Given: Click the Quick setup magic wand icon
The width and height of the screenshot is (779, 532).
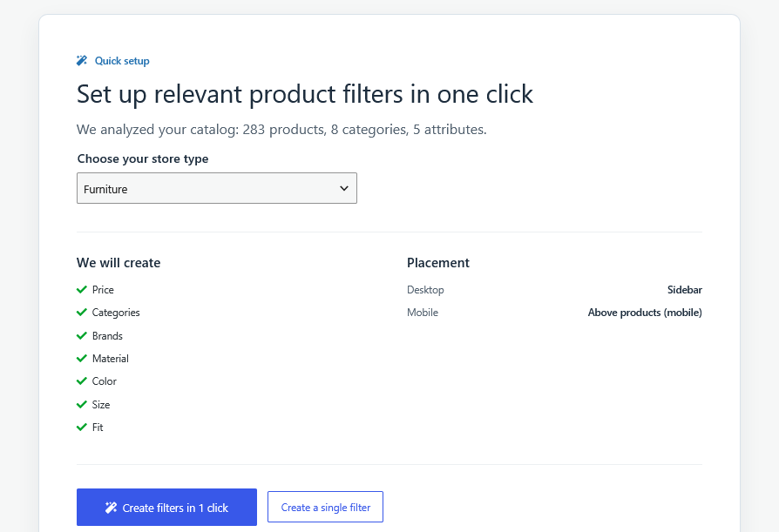Looking at the screenshot, I should pyautogui.click(x=82, y=61).
